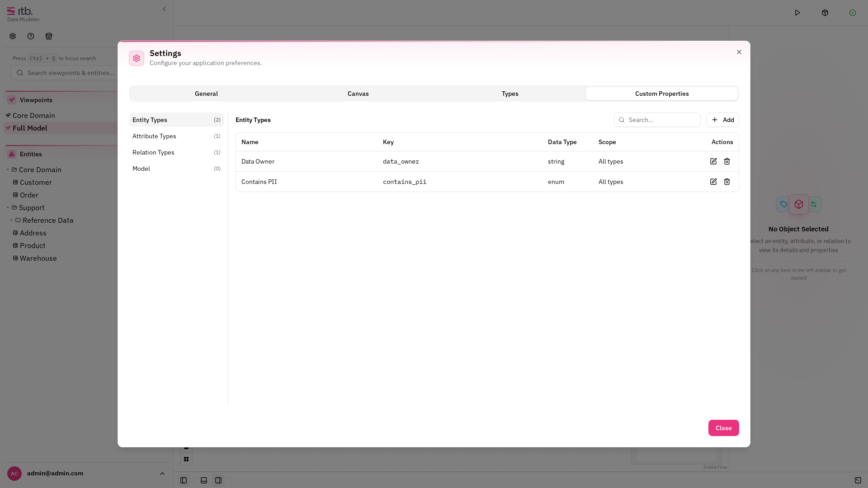Select Entity Types category

tap(176, 120)
